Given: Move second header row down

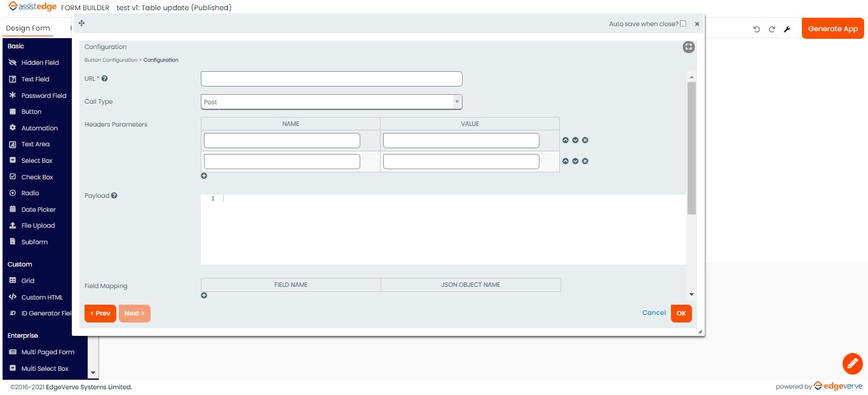Looking at the screenshot, I should 575,162.
